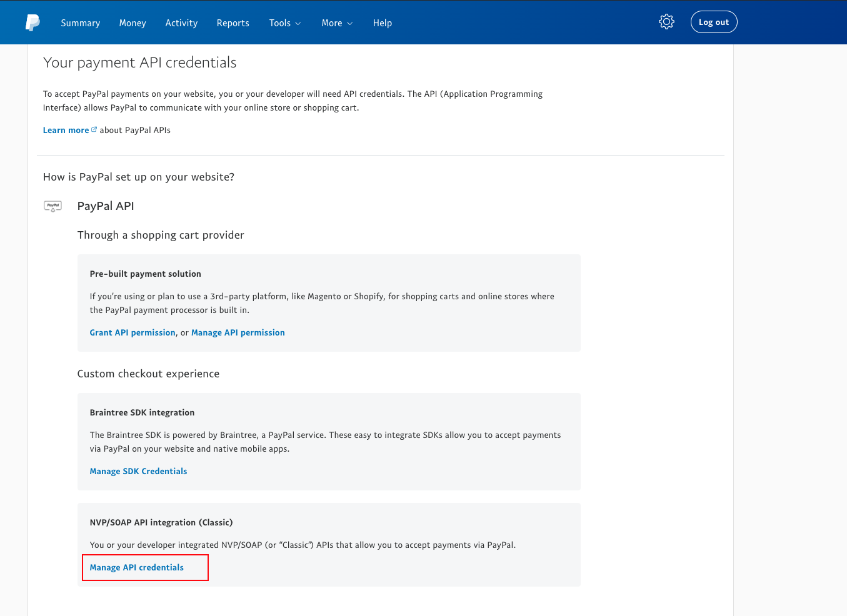The height and width of the screenshot is (616, 847).
Task: Open the Grant API permission link
Action: (133, 332)
